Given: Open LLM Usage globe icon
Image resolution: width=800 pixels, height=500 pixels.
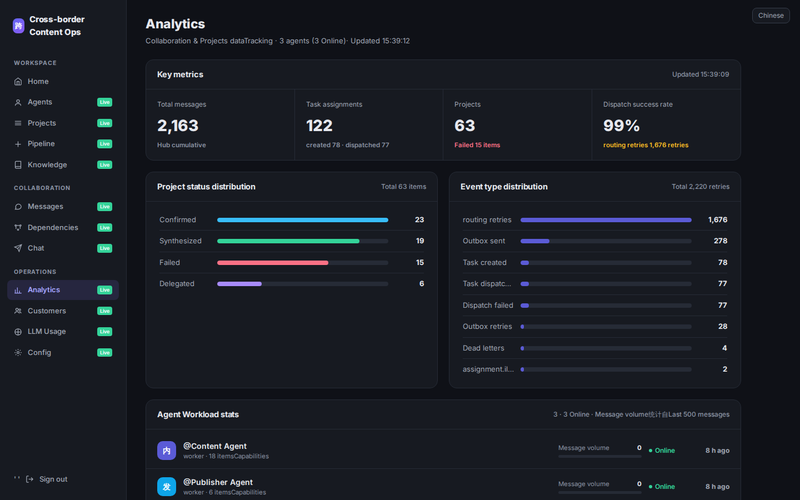Looking at the screenshot, I should point(18,332).
